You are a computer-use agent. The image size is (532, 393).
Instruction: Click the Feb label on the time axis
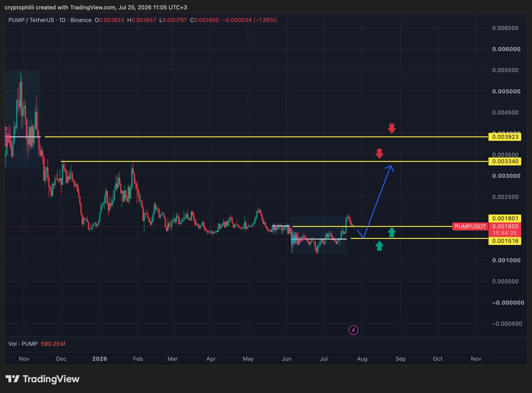click(x=138, y=359)
